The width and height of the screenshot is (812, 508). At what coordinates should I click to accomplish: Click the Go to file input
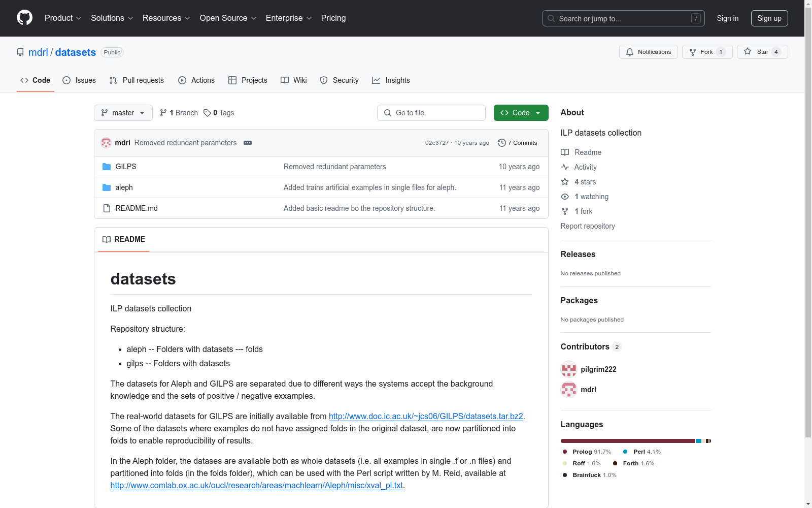click(x=431, y=113)
